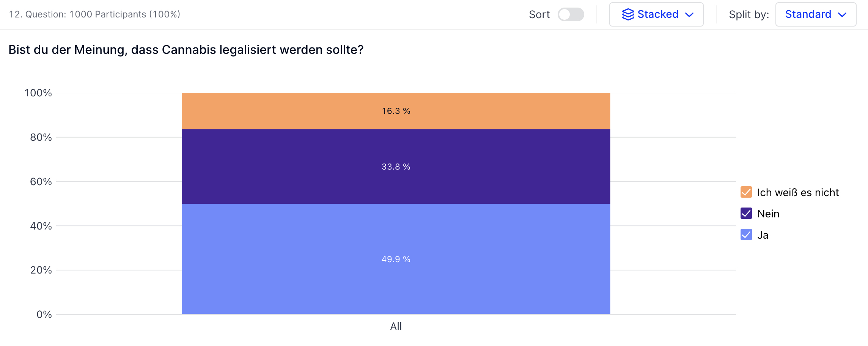Click the "Sort" label text
This screenshot has height=346, width=868.
coord(539,14)
